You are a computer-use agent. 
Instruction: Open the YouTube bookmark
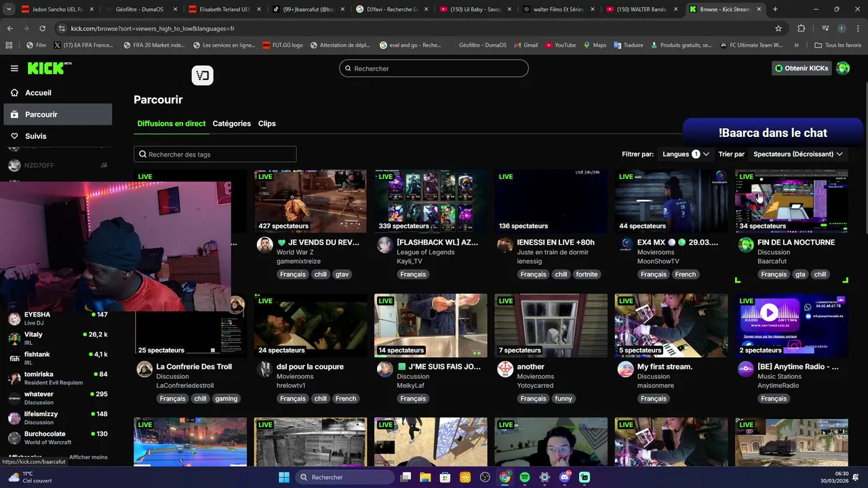point(560,45)
